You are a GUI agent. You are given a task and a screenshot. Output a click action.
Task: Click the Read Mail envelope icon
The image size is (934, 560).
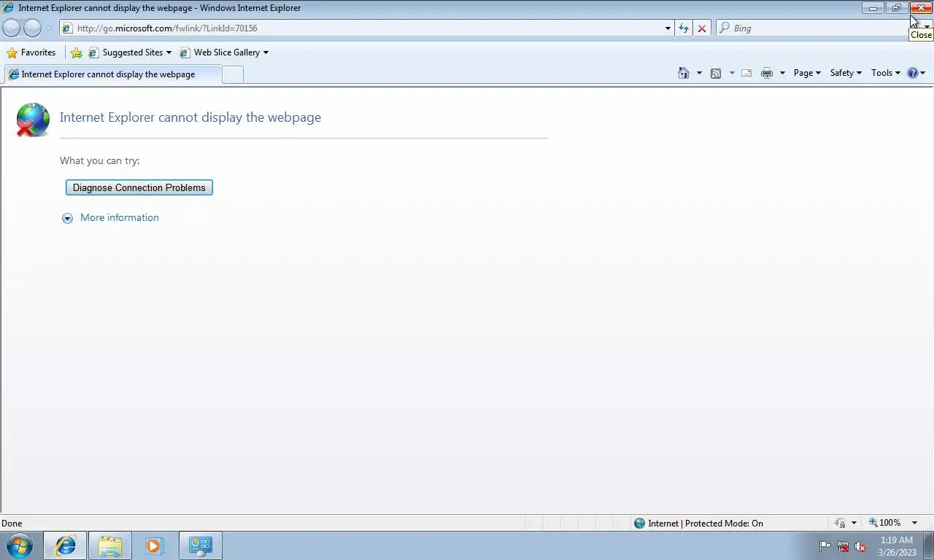click(746, 73)
